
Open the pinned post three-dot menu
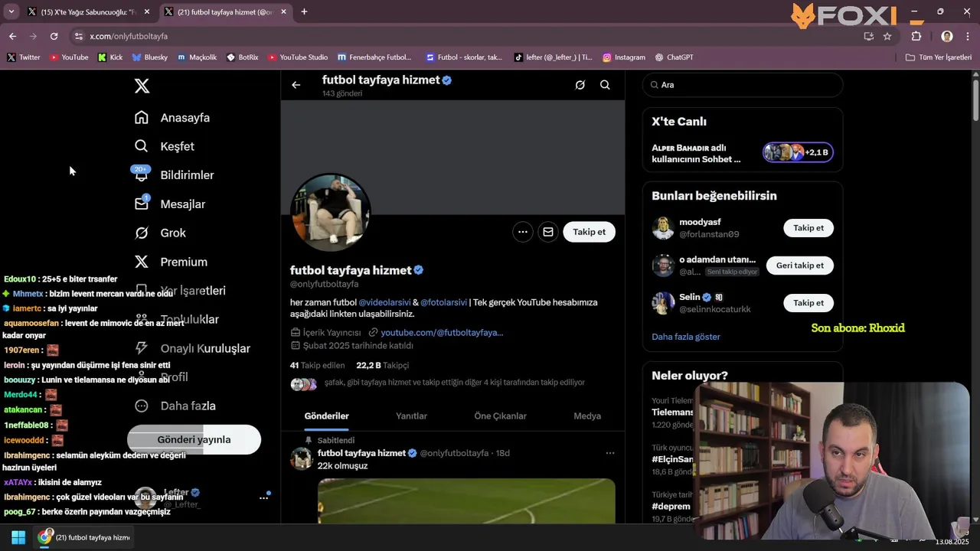(x=610, y=453)
